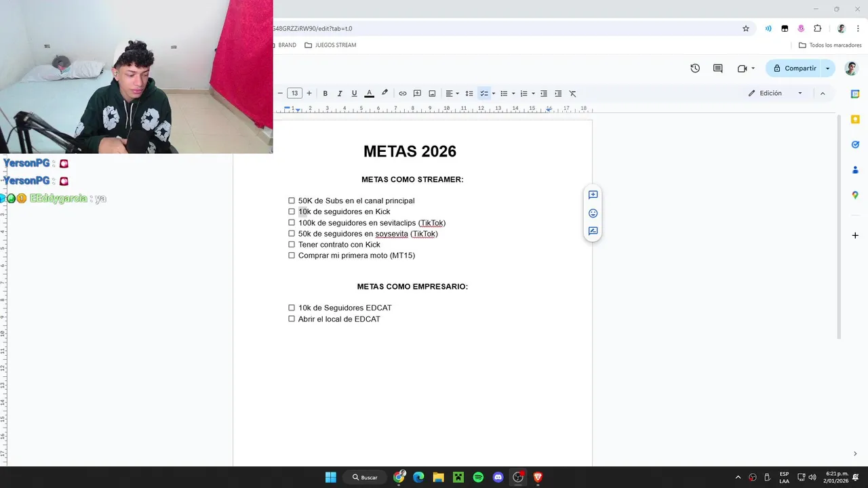Viewport: 868px width, 488px height.
Task: Start a Meet video call
Action: 742,68
